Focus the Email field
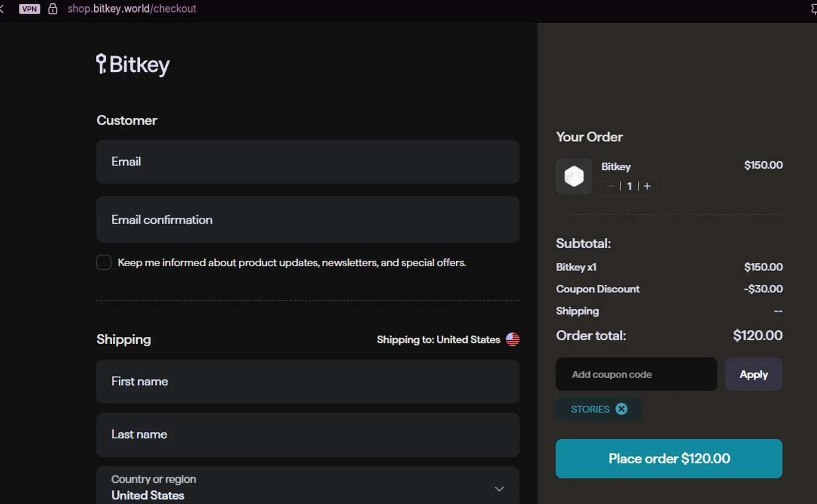The width and height of the screenshot is (817, 504). [308, 162]
